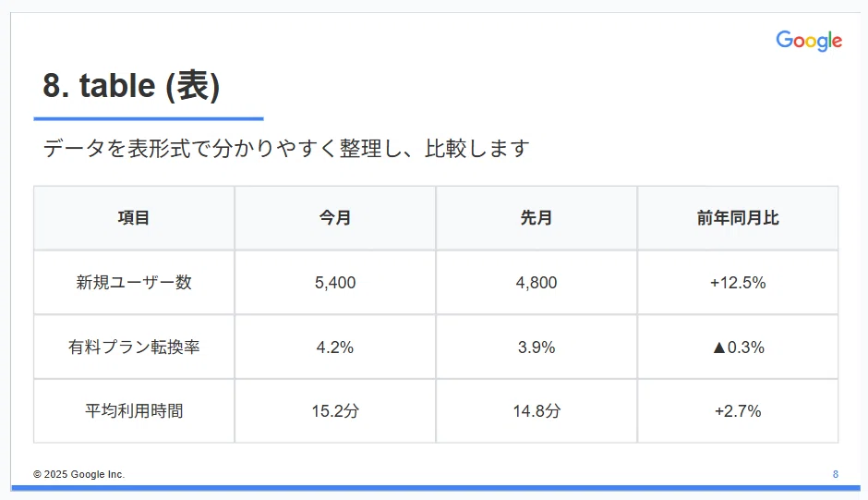The image size is (868, 500).
Task: Click the 有料プラン転換率 row label
Action: 134,347
